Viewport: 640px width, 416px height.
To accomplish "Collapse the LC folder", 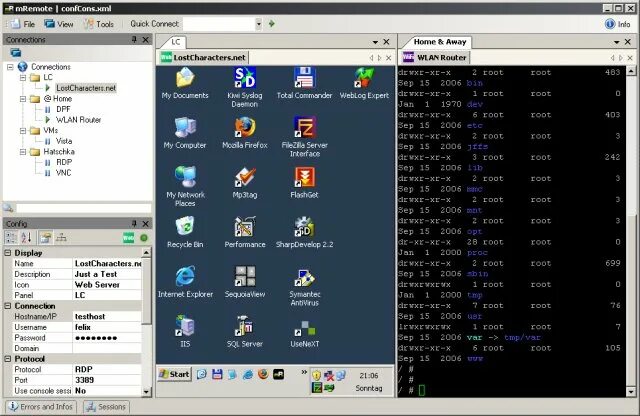I will click(23, 77).
